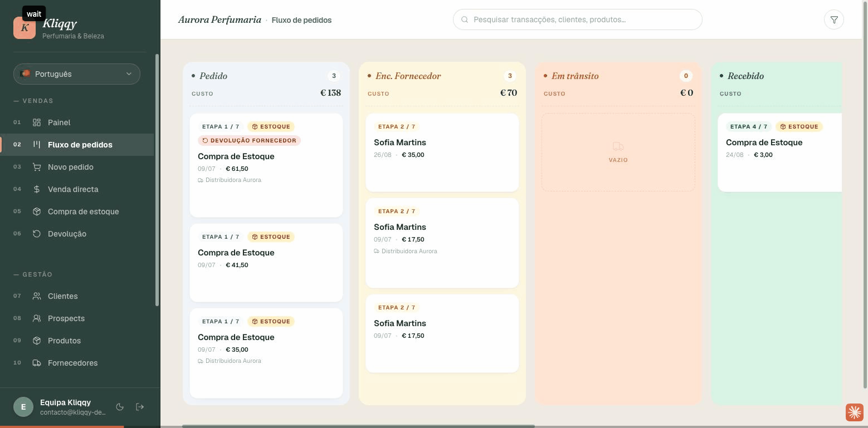The width and height of the screenshot is (868, 428).
Task: Click the orange starburst widget icon
Action: [x=854, y=412]
